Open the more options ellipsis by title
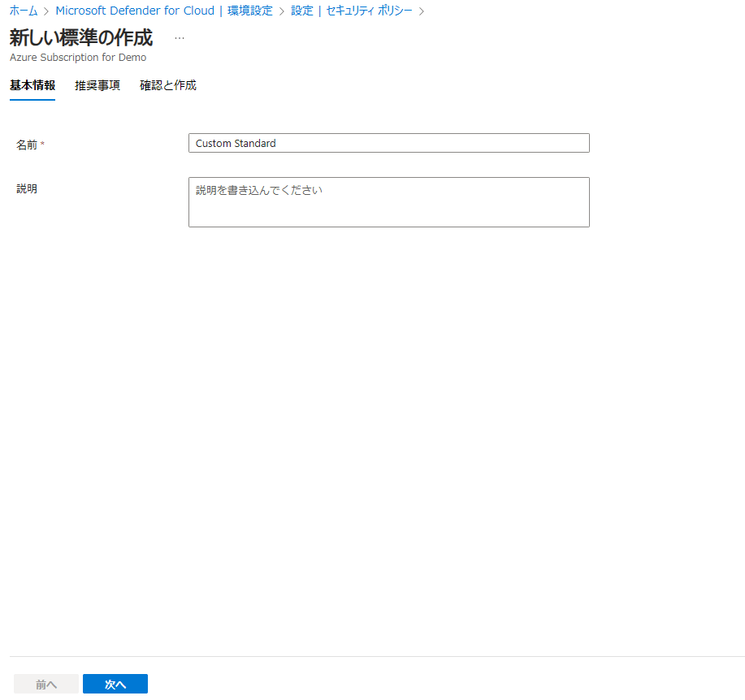The width and height of the screenshot is (745, 700). (x=179, y=38)
